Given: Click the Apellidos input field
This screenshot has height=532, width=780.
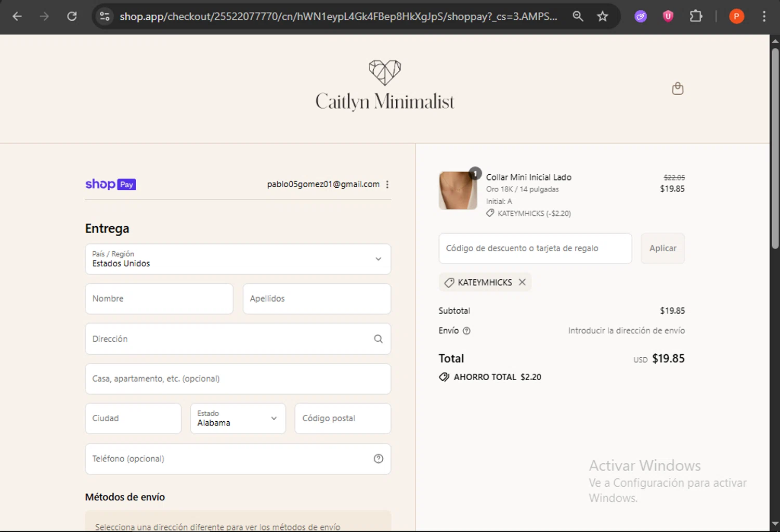Looking at the screenshot, I should [x=317, y=299].
